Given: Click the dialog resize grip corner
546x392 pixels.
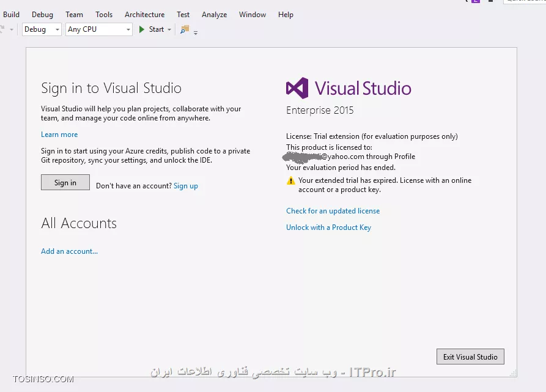Looking at the screenshot, I should coord(513,374).
